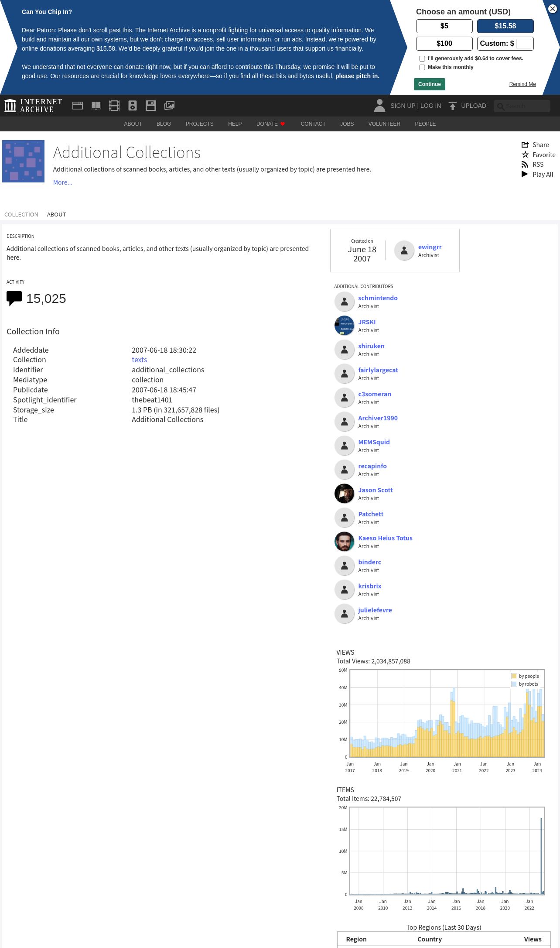The width and height of the screenshot is (560, 948).
Task: Click the Play All triangle icon
Action: click(525, 174)
